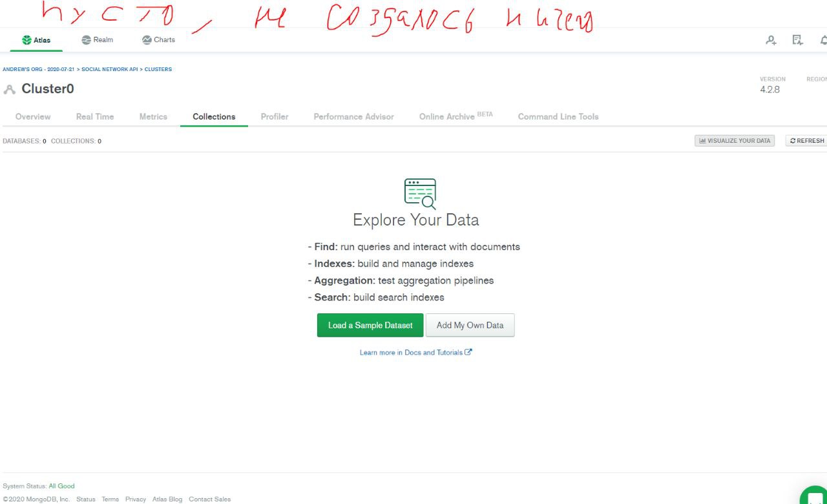The image size is (827, 504).
Task: Navigate to Social Network API breadcrumb
Action: point(109,69)
